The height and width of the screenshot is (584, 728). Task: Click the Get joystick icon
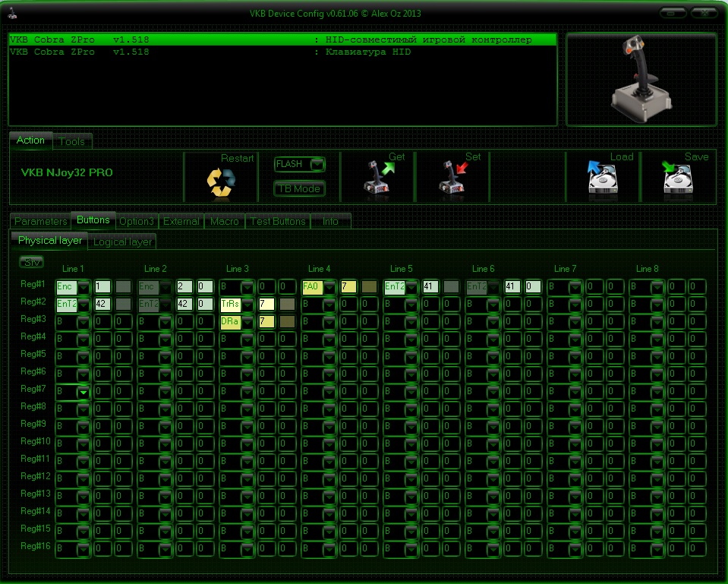coord(378,178)
